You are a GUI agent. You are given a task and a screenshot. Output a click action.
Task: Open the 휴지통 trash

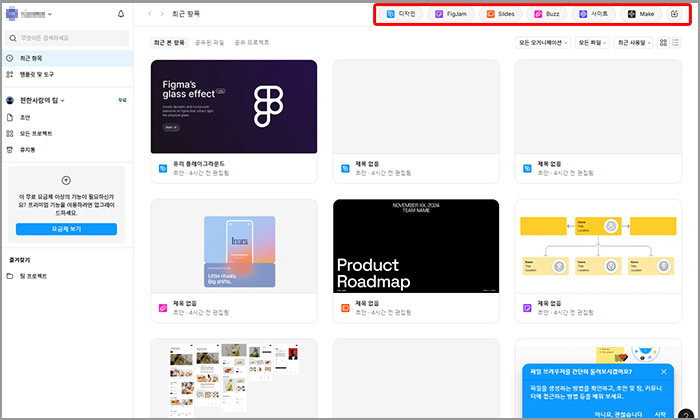pos(67,150)
